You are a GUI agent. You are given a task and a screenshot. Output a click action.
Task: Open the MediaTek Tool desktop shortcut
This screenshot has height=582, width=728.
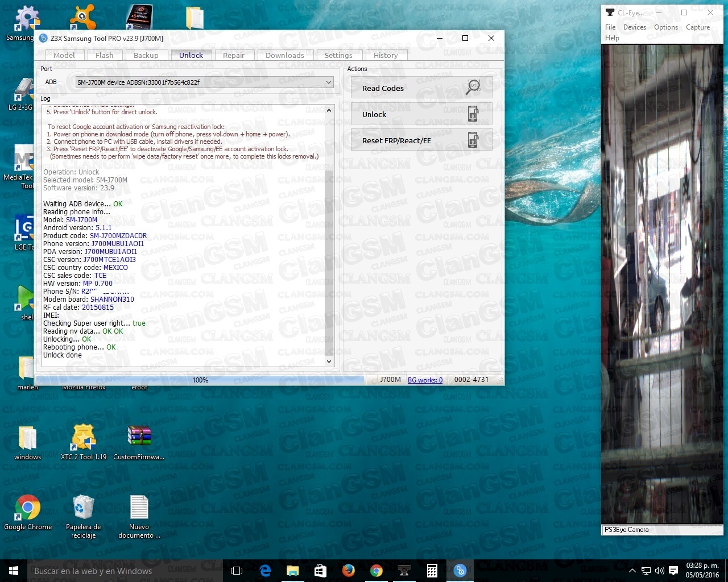pos(22,167)
